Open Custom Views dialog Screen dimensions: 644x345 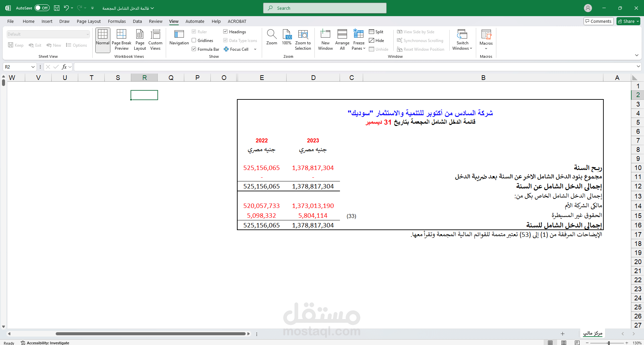155,40
